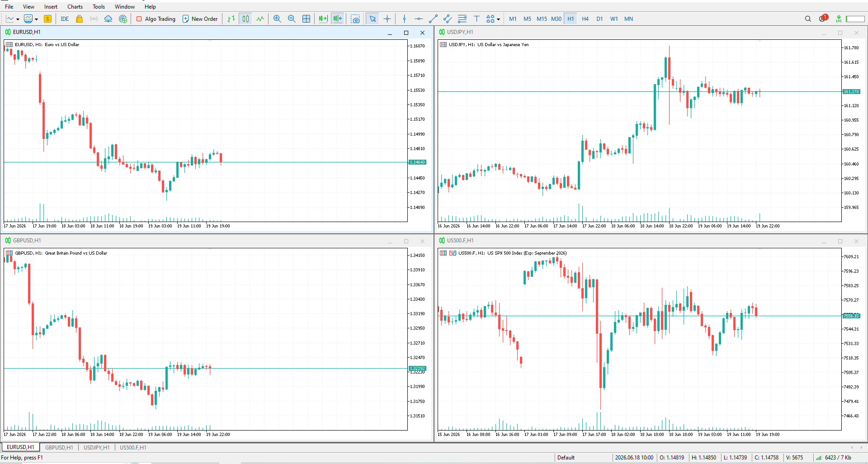Take a chart screenshot with camera icon

(355, 19)
